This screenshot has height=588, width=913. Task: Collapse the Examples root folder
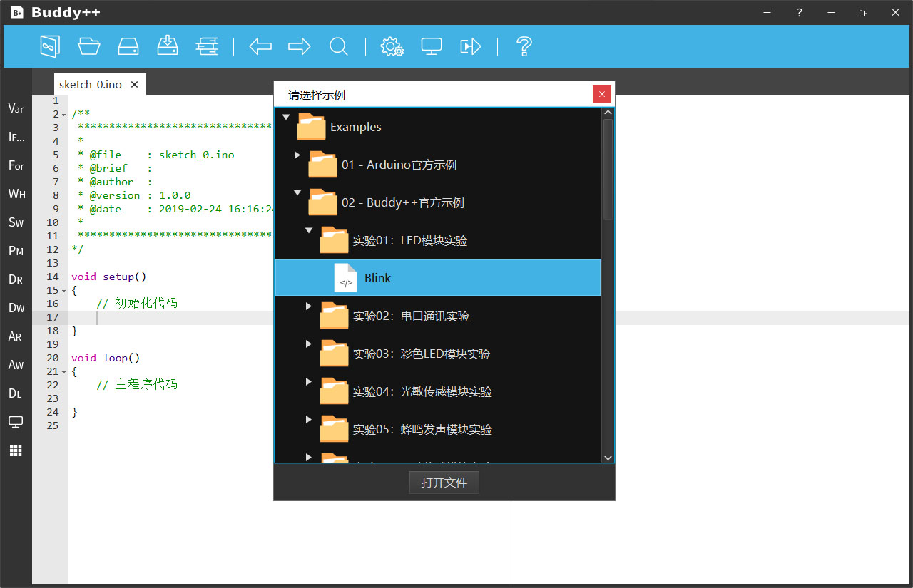tap(286, 117)
